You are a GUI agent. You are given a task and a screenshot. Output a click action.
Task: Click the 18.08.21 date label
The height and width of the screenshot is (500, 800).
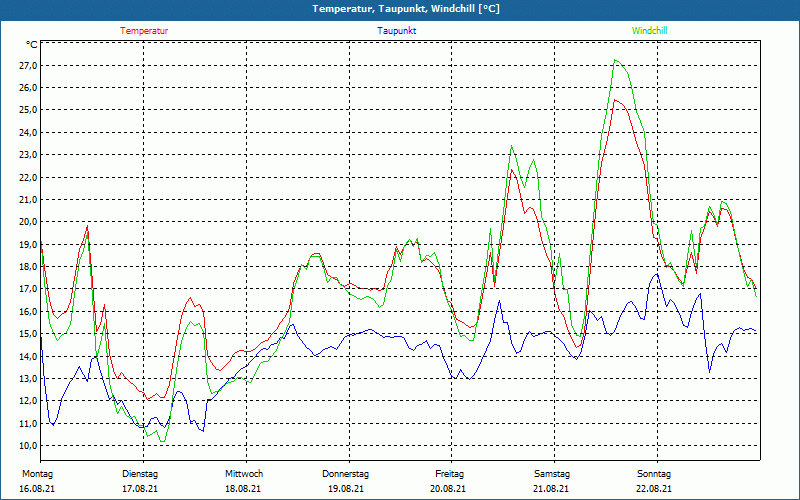point(243,489)
